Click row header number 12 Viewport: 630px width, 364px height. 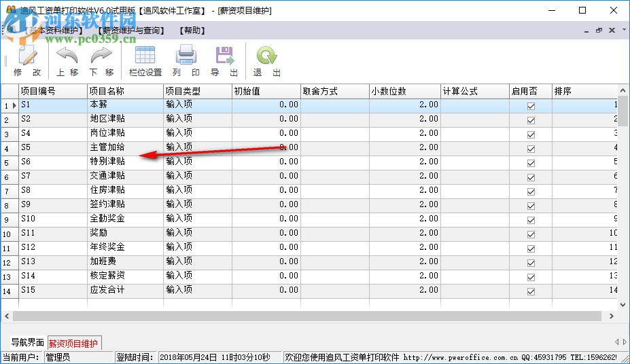10,262
